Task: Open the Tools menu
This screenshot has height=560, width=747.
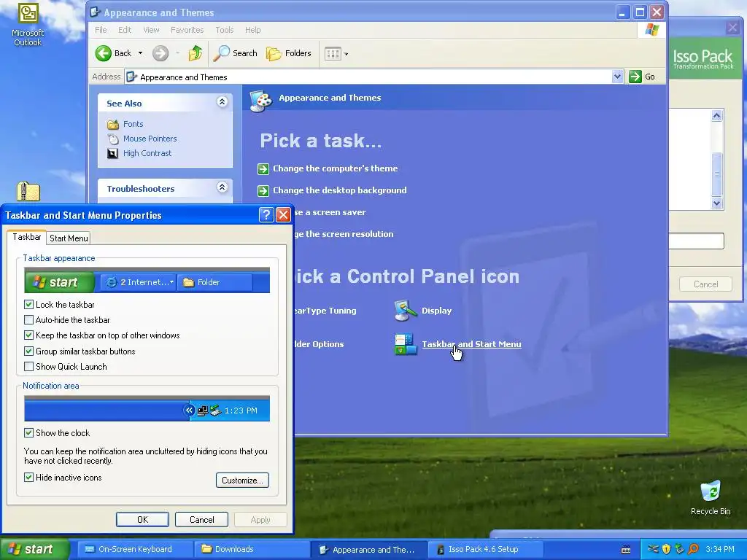Action: [x=225, y=30]
